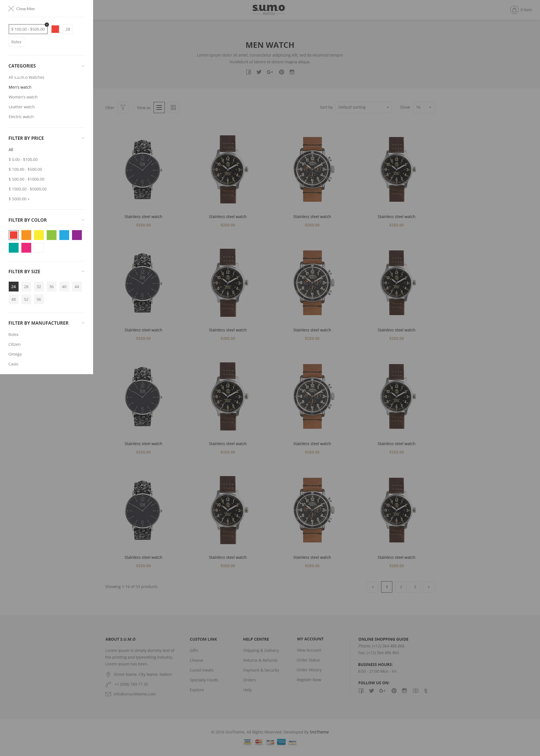Open the shopping bag cart icon
The height and width of the screenshot is (756, 540).
[514, 10]
